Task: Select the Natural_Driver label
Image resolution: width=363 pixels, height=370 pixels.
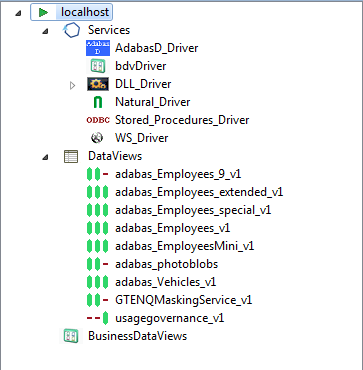Action: click(153, 102)
